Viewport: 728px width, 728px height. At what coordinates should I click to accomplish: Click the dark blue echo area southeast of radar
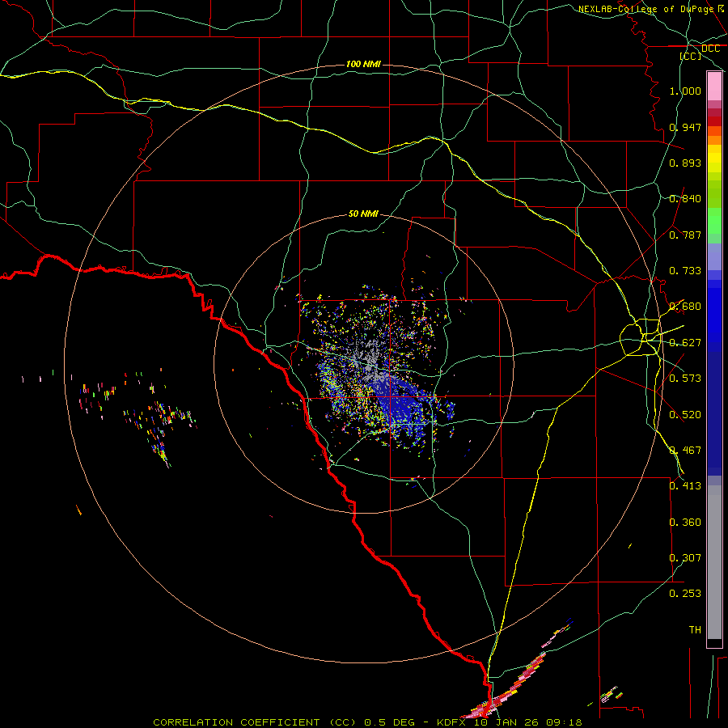click(401, 404)
